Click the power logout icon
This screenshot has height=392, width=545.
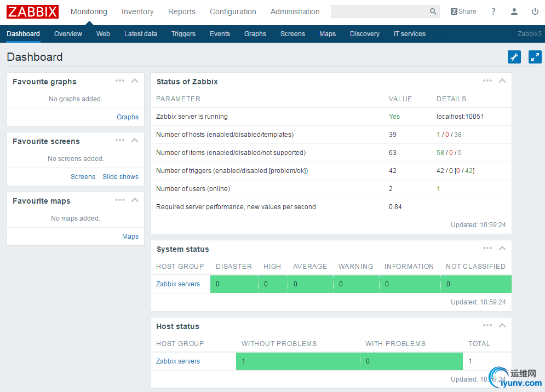[535, 11]
